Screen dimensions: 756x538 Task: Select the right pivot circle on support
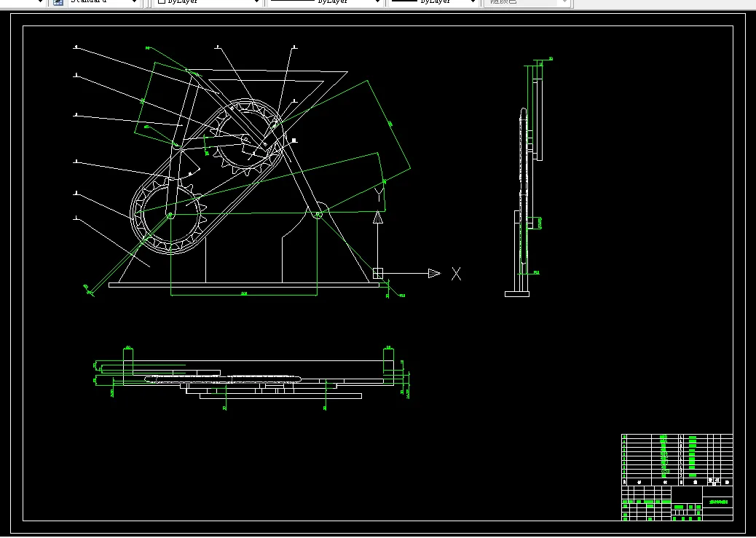(x=318, y=215)
